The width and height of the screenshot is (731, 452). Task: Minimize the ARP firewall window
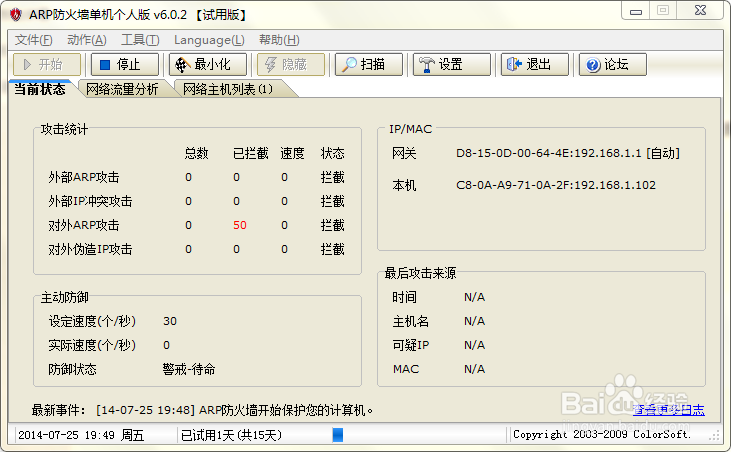[635, 11]
